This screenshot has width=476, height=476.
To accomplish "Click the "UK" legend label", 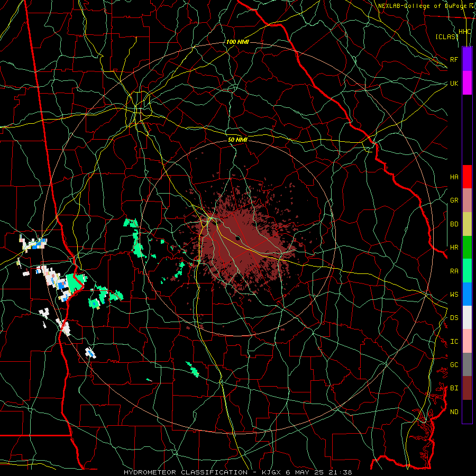I will 454,83.
